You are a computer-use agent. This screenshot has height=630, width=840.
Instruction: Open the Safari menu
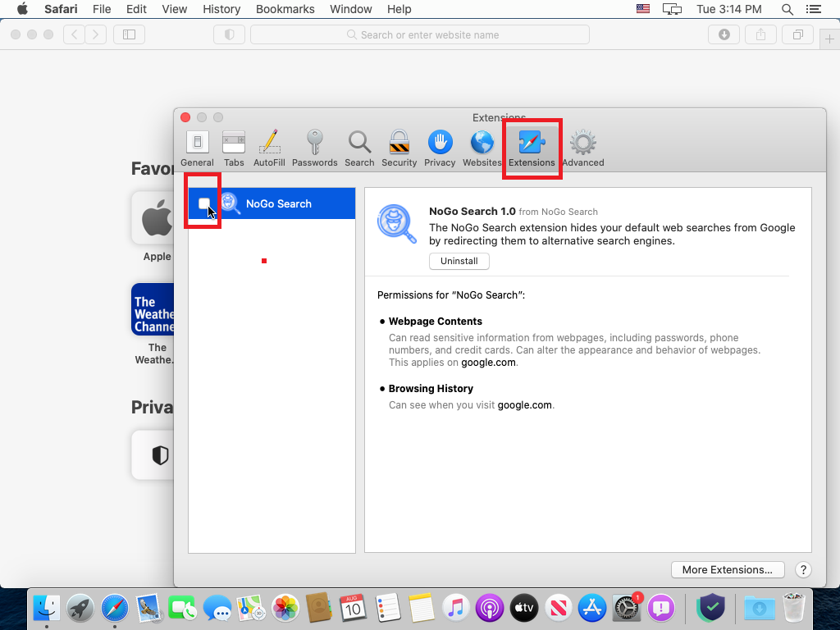click(x=61, y=9)
